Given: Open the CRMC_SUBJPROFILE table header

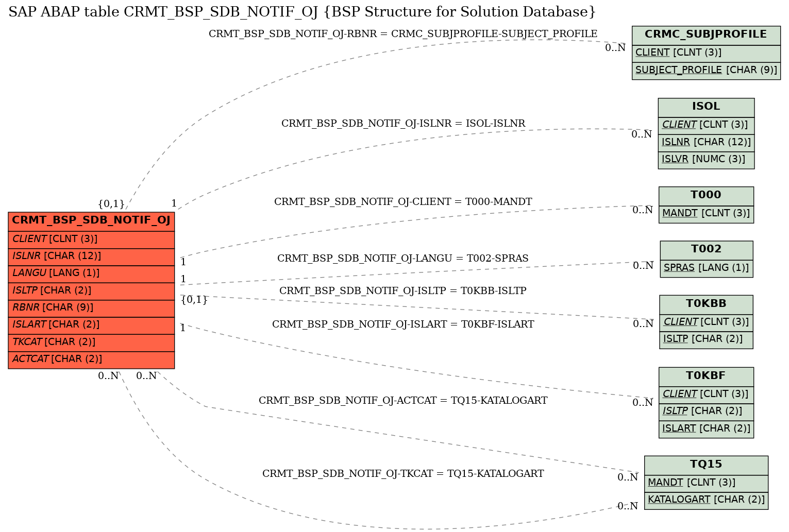Looking at the screenshot, I should pos(706,35).
